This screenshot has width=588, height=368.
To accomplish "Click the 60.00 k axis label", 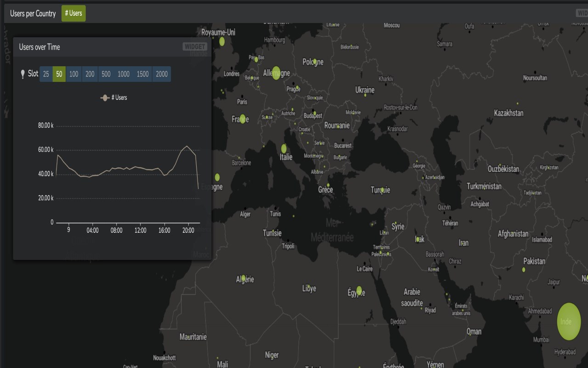I will [45, 149].
